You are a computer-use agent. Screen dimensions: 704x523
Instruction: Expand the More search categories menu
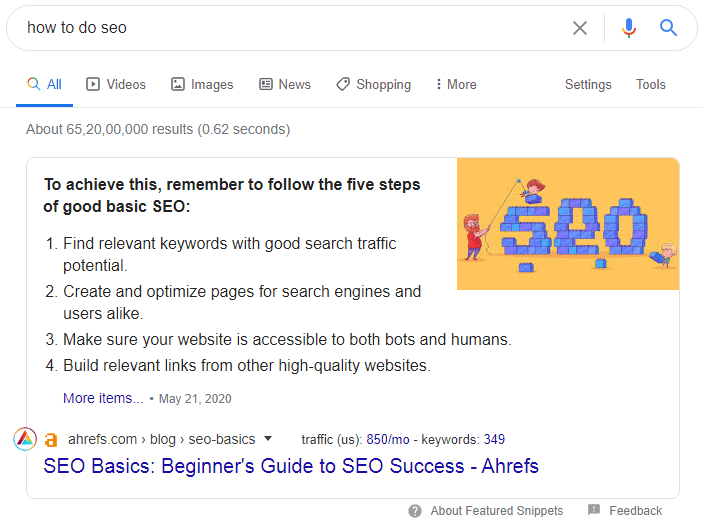tap(456, 84)
